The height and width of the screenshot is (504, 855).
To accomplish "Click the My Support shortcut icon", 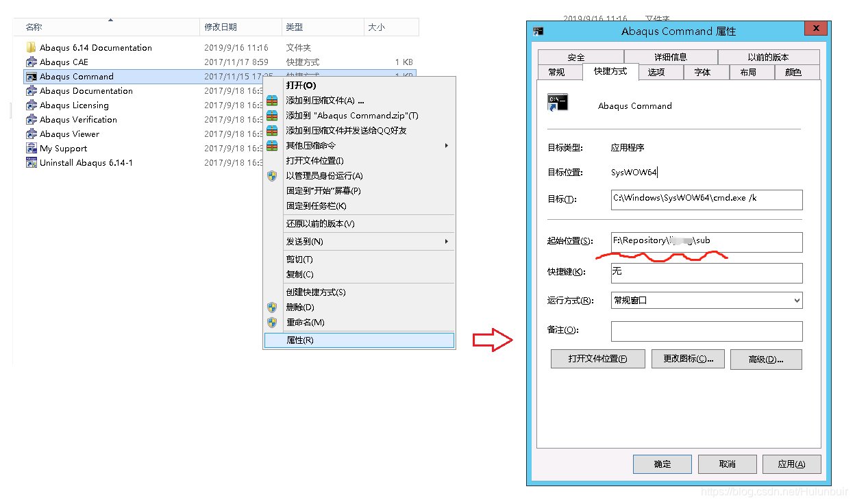I will click(31, 148).
